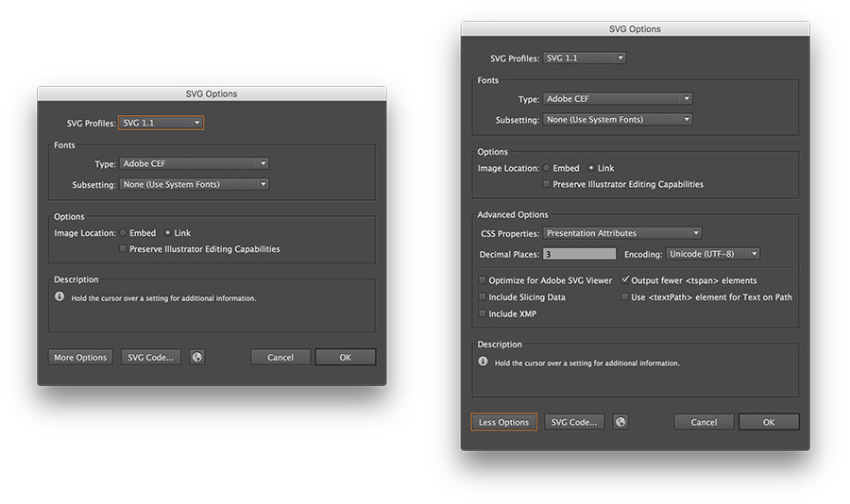This screenshot has width=850, height=504.
Task: Select Embed radio in the expanded dialog
Action: tap(547, 168)
